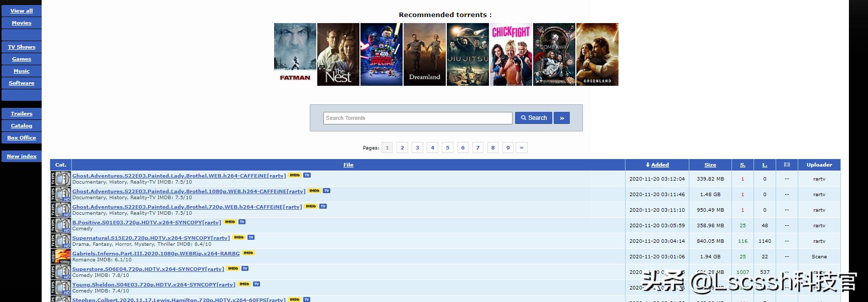
Task: Click TV badge on Supernatural row
Action: tap(251, 237)
